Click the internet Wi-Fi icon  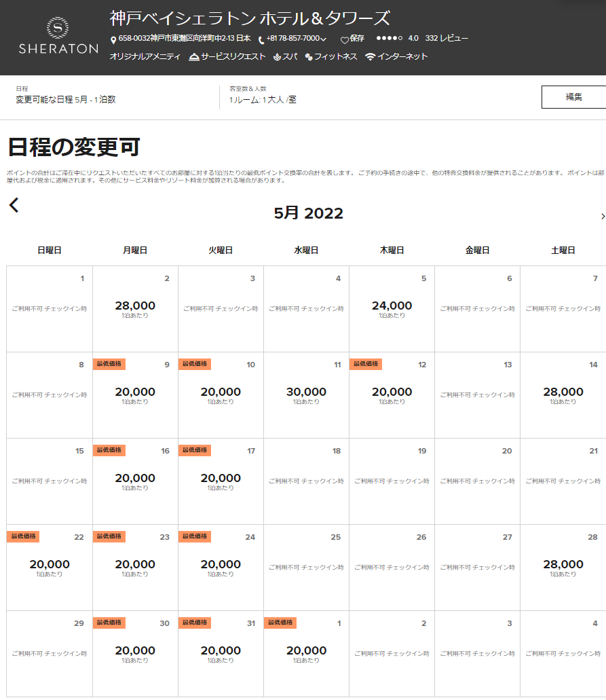point(370,57)
